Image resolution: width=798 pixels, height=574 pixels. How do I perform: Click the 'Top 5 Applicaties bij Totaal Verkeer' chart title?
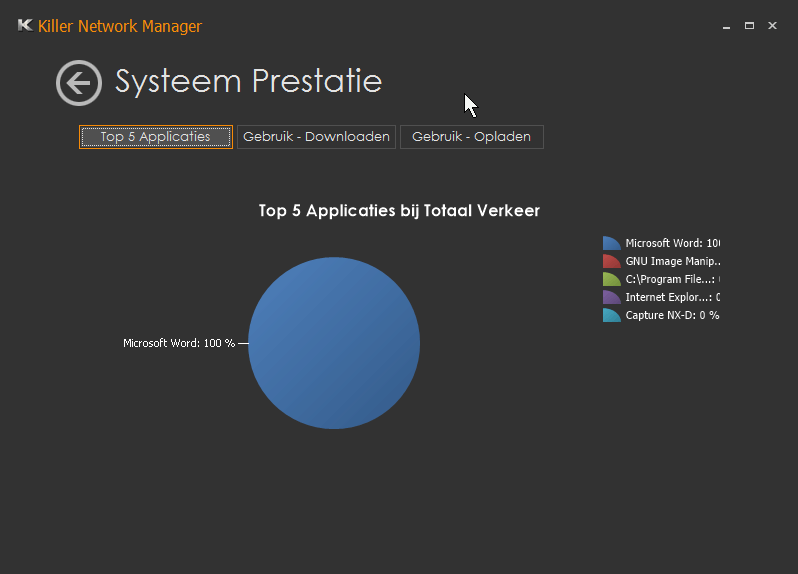coord(399,211)
